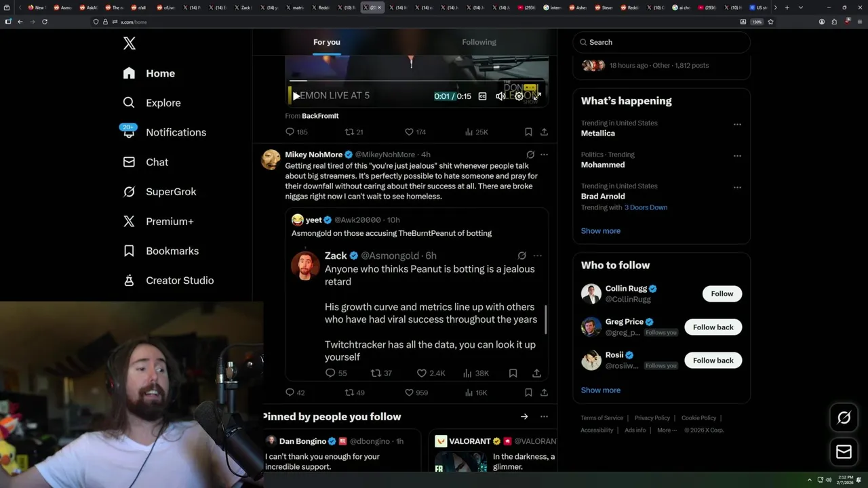Repost the video post with 21 reposts
The width and height of the screenshot is (868, 488).
coord(354,132)
